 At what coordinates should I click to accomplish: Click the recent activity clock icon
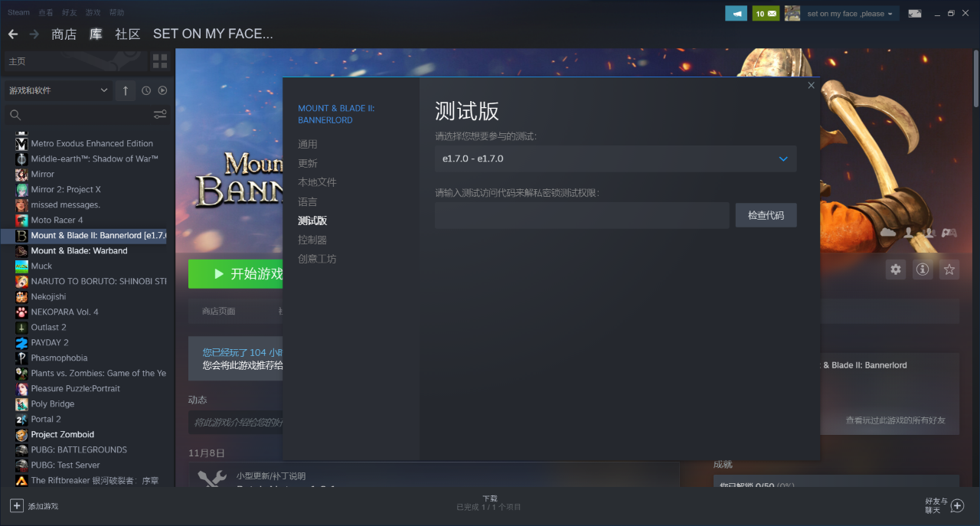146,90
